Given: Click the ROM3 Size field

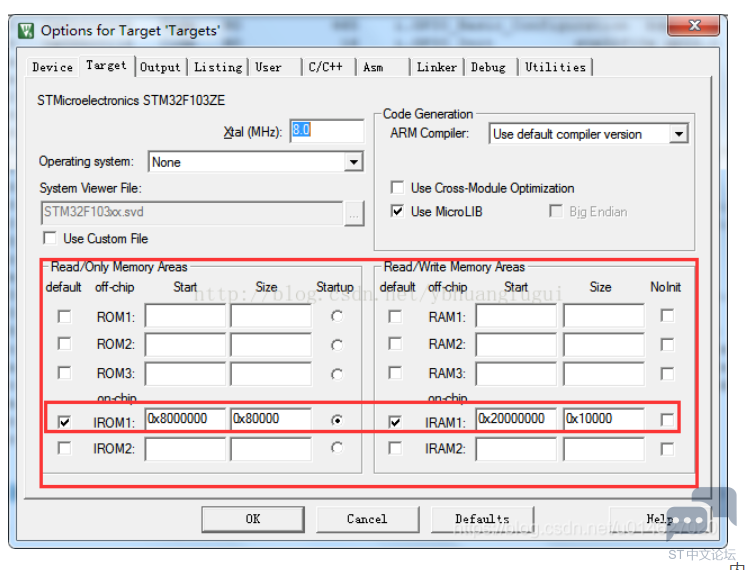Looking at the screenshot, I should pos(271,373).
